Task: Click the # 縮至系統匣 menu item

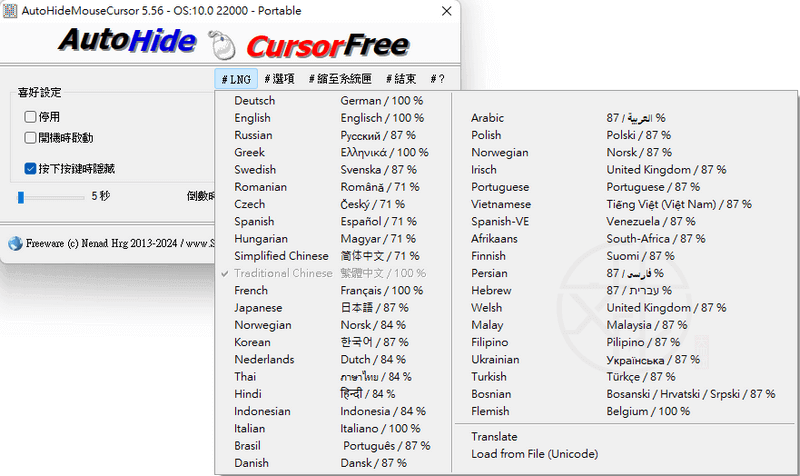Action: tap(340, 79)
